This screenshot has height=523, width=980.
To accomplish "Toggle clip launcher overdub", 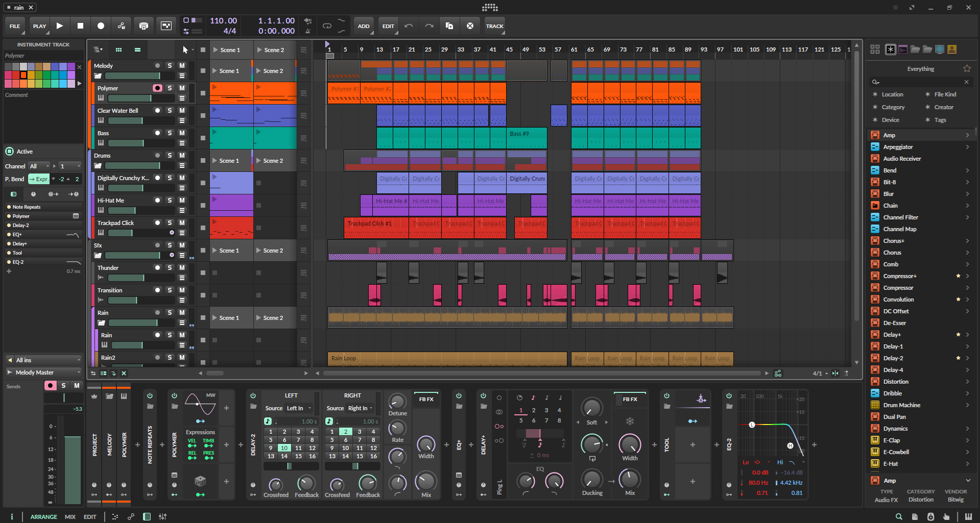I will [x=144, y=26].
